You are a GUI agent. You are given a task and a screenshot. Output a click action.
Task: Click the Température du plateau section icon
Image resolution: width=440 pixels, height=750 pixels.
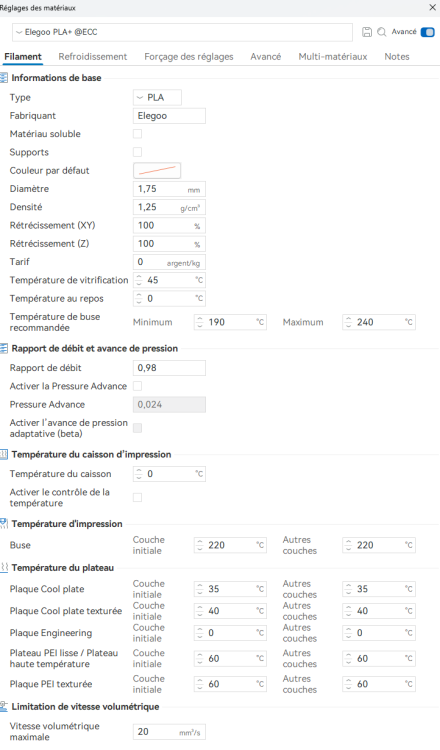pyautogui.click(x=4, y=568)
